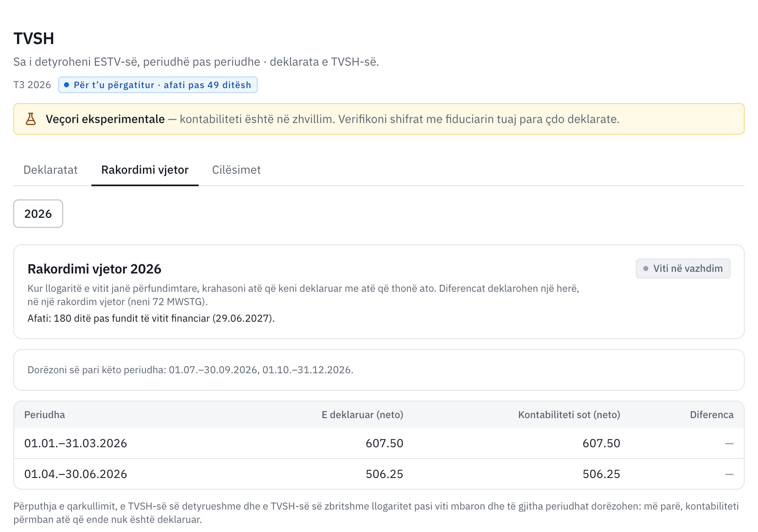Screen dimensions: 758x532
Task: Open the Deklaratat tab
Action: coord(51,170)
